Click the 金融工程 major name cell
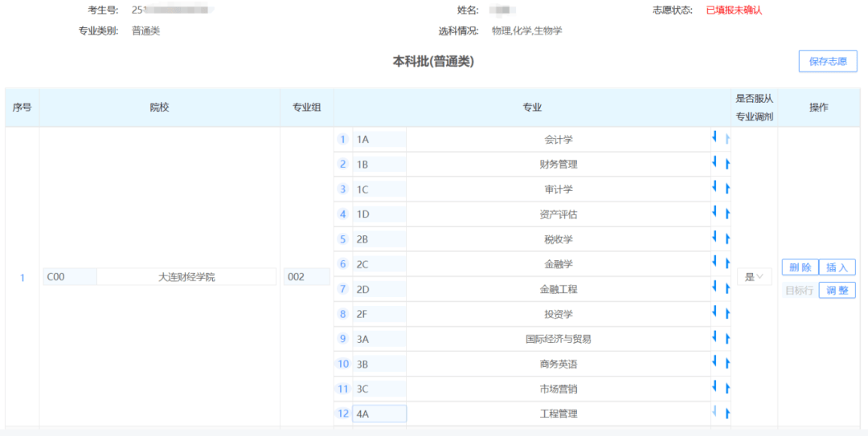The height and width of the screenshot is (436, 868). (559, 289)
